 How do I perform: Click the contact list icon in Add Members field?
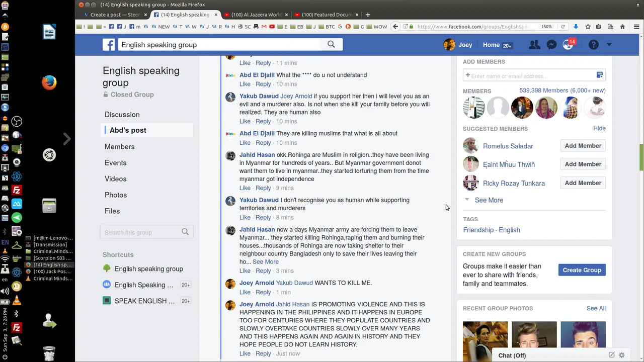tap(599, 75)
